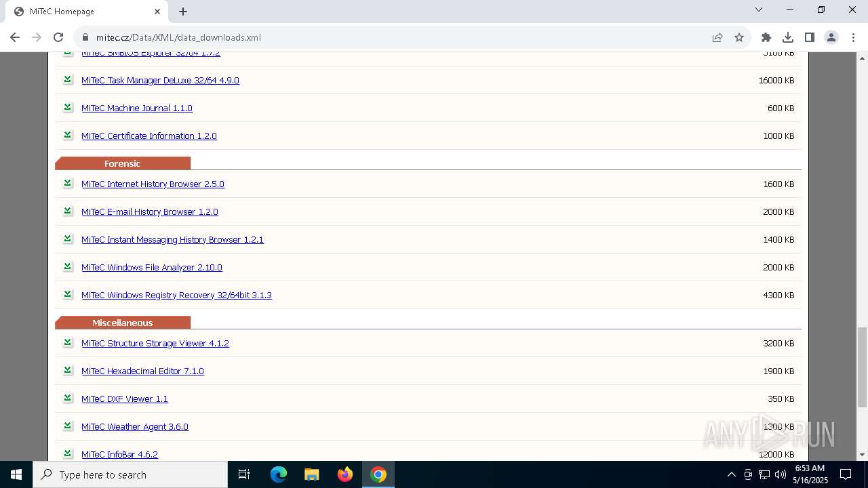Click download icon beside Windows File Analyzer
868x488 pixels.
pos(68,266)
